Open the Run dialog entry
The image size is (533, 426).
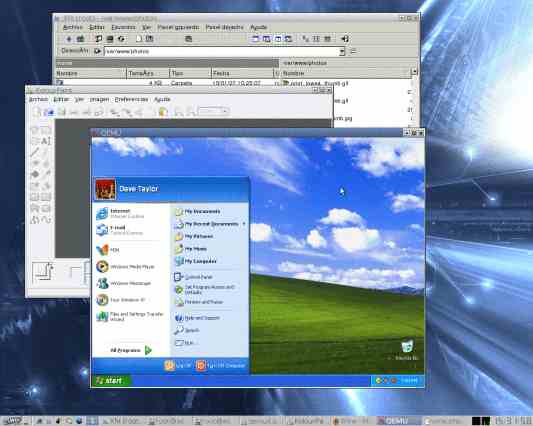point(184,343)
